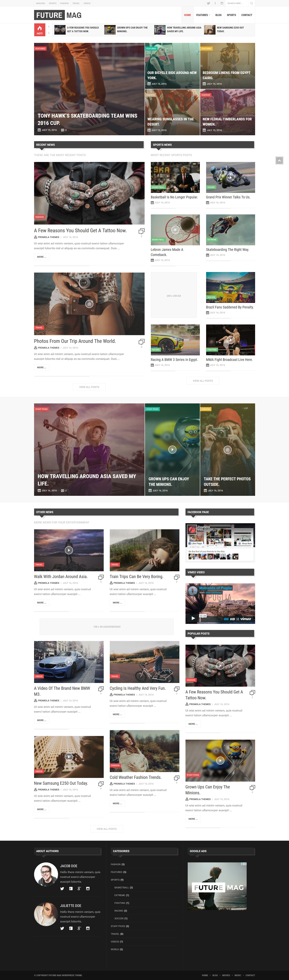Click View All Posts under Sports News
The height and width of the screenshot is (980, 289).
point(203,380)
